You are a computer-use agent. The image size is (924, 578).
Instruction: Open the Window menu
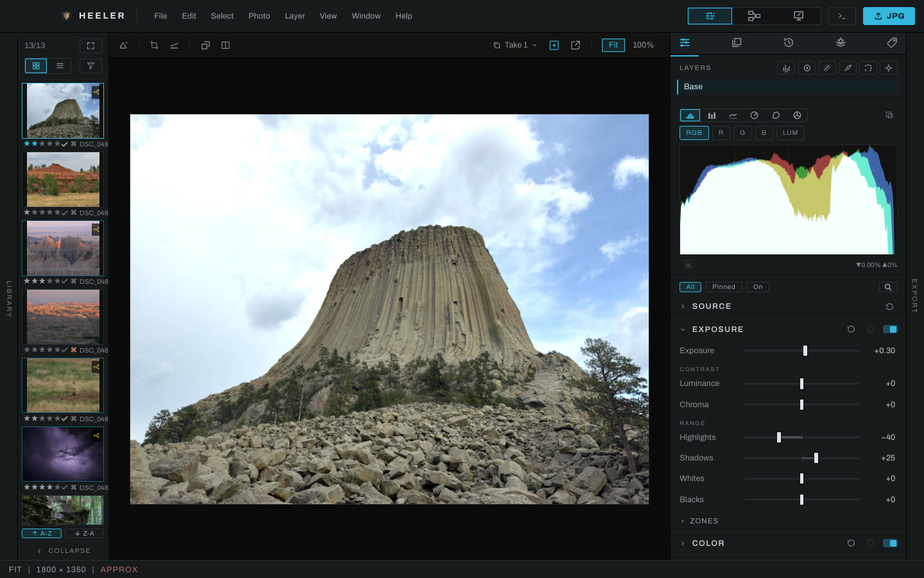366,16
